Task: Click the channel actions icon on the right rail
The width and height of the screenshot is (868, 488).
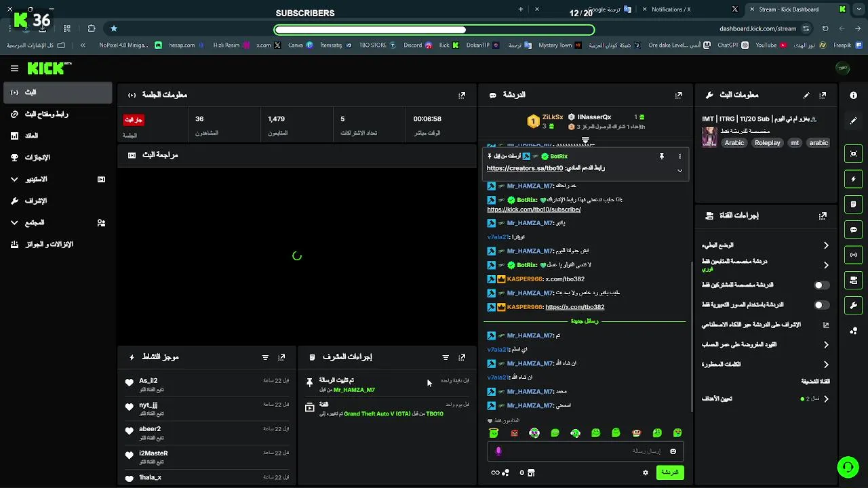Action: coord(853,280)
